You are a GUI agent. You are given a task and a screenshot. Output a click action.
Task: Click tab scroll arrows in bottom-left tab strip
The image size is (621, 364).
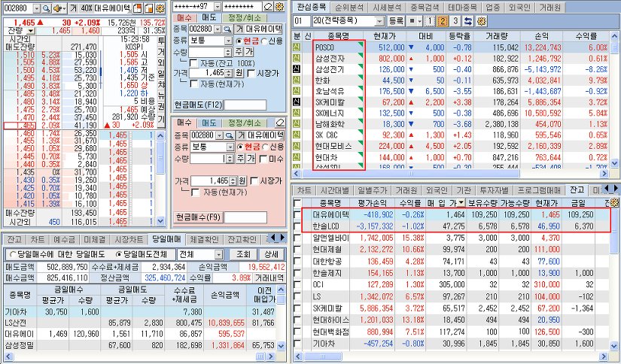coord(278,238)
